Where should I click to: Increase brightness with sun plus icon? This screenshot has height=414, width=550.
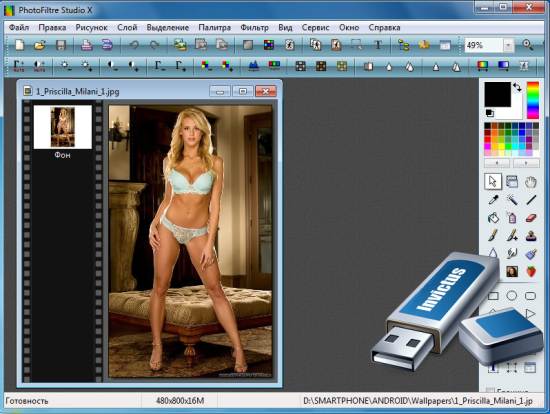click(86, 66)
